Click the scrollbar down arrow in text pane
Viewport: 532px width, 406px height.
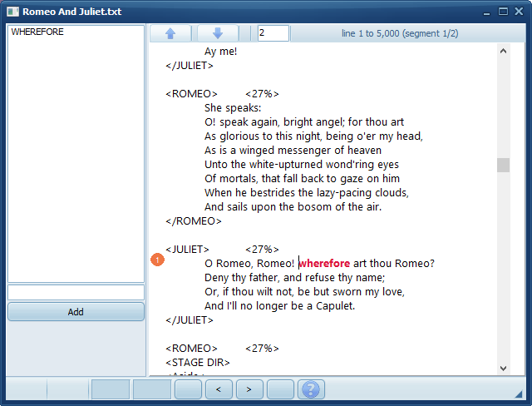503,367
